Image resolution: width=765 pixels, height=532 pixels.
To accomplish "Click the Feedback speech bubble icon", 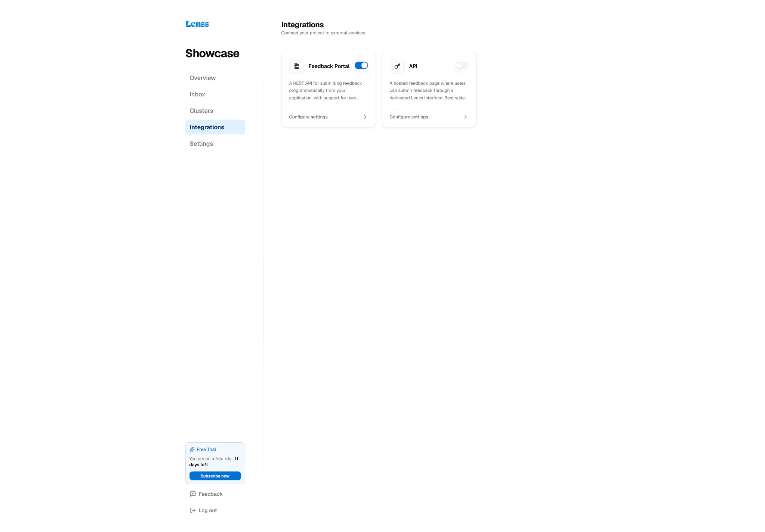I will pyautogui.click(x=193, y=494).
